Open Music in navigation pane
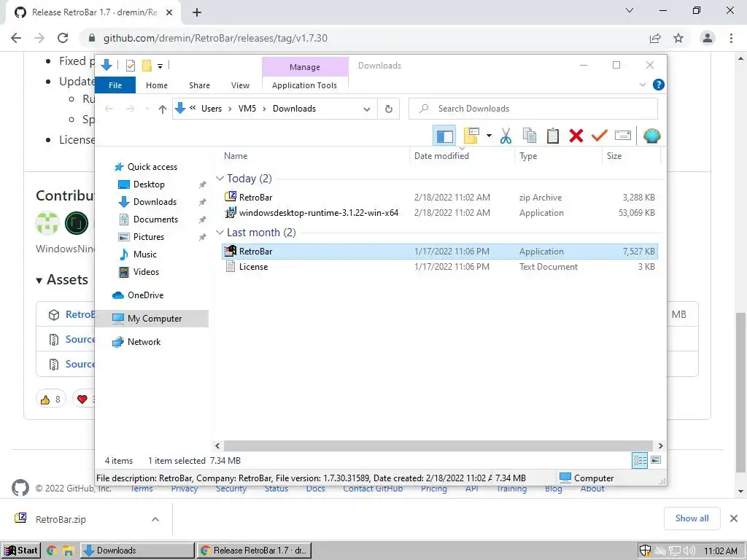 pyautogui.click(x=145, y=254)
